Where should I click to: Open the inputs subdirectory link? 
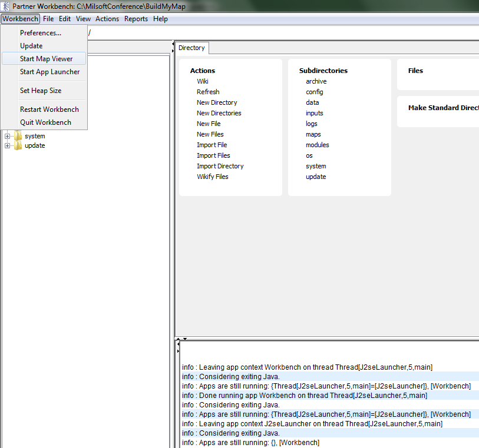(x=315, y=113)
